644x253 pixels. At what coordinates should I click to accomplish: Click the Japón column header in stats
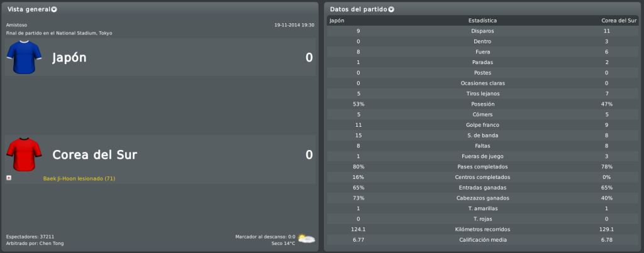pyautogui.click(x=337, y=21)
